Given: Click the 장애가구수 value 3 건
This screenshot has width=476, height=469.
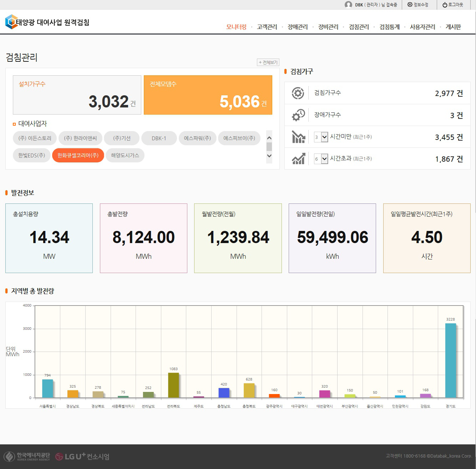Looking at the screenshot, I should (x=456, y=115).
